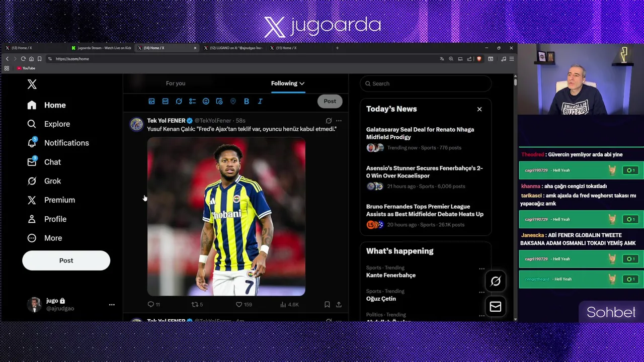644x362 pixels.
Task: Open more options for the Fred tweet
Action: [339, 121]
